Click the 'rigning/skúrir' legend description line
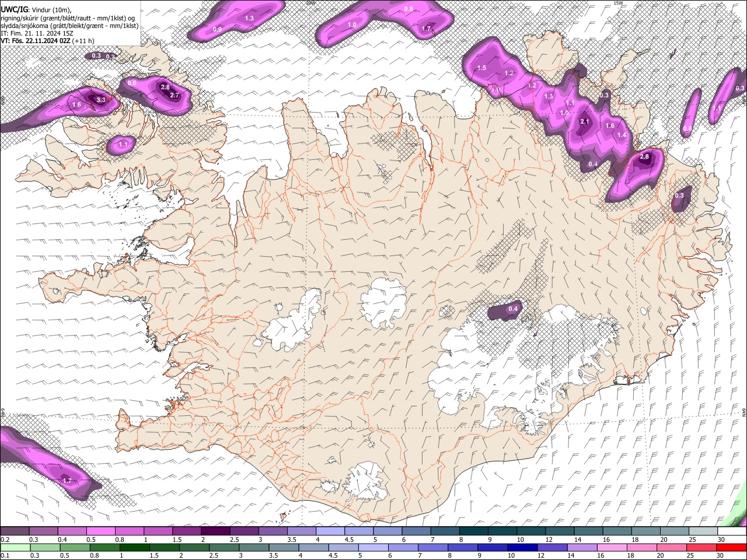The image size is (747, 560). tap(68, 18)
